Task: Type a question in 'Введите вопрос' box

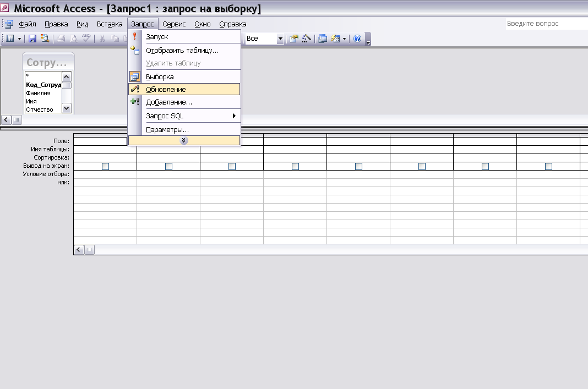Action: pyautogui.click(x=547, y=24)
